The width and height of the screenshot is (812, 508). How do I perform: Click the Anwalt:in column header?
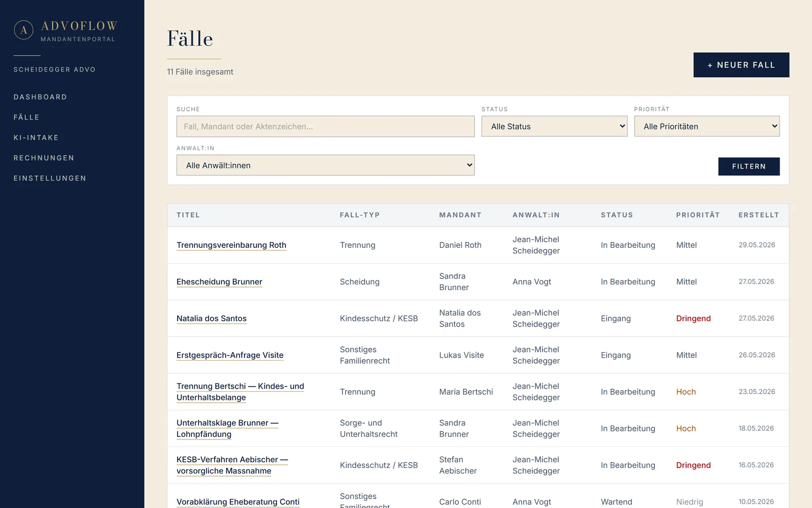click(536, 215)
